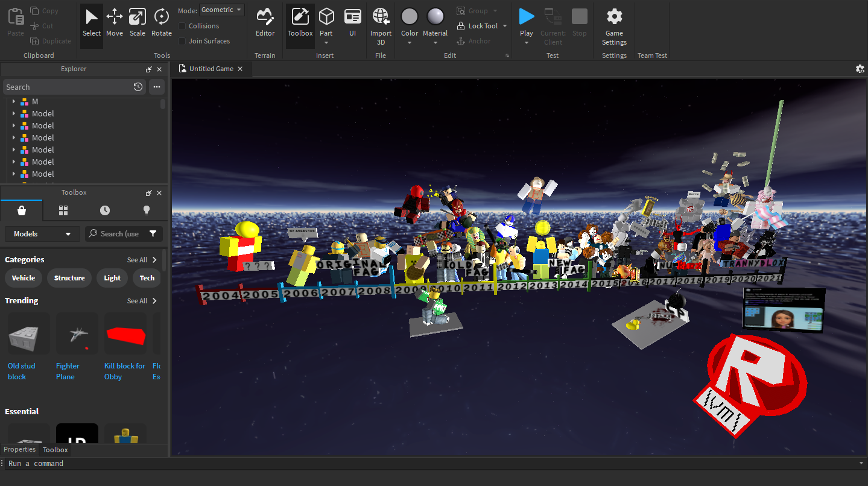
Task: Open the Lock Tool dropdown arrow
Action: pyautogui.click(x=505, y=26)
